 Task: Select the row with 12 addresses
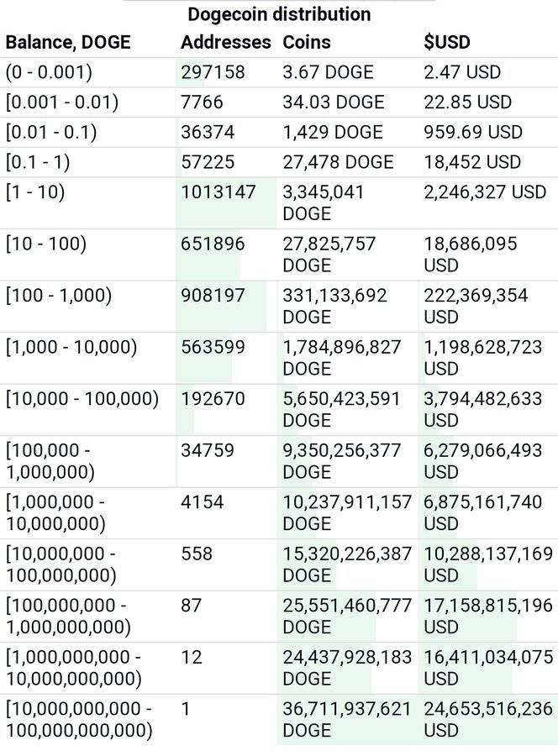pyautogui.click(x=279, y=668)
